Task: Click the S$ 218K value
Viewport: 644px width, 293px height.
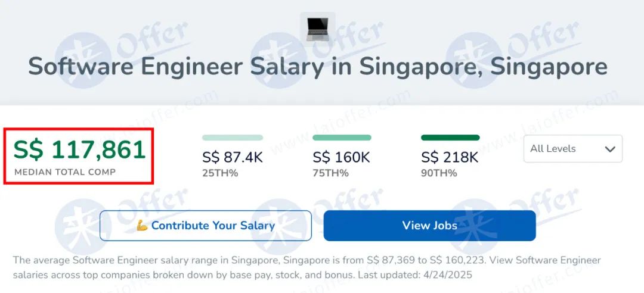Action: click(x=450, y=157)
